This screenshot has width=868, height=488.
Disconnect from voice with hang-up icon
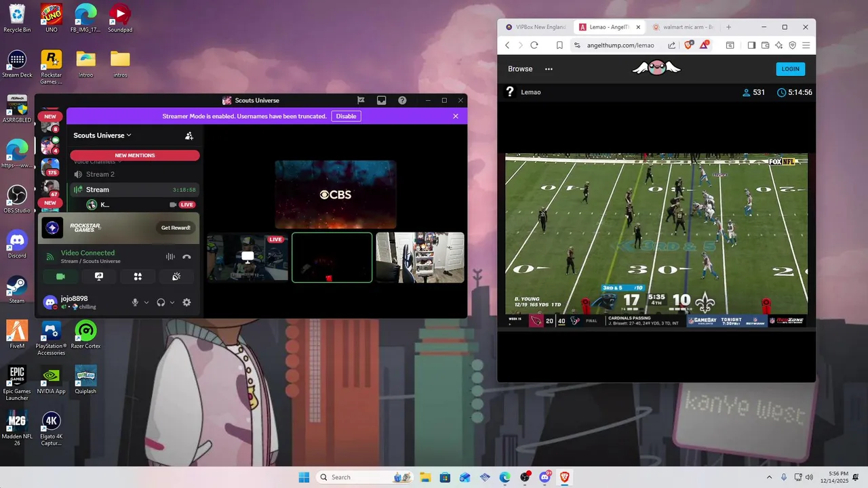click(x=186, y=257)
